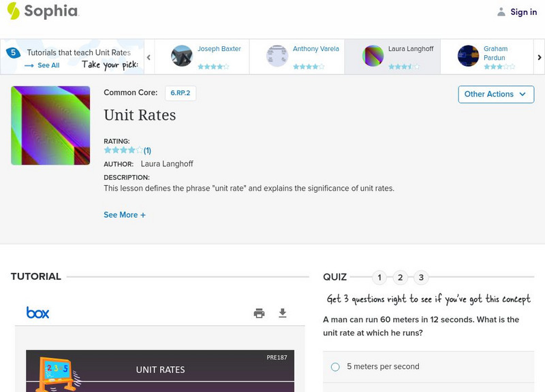Select the 5 meters per second answer

point(429,367)
